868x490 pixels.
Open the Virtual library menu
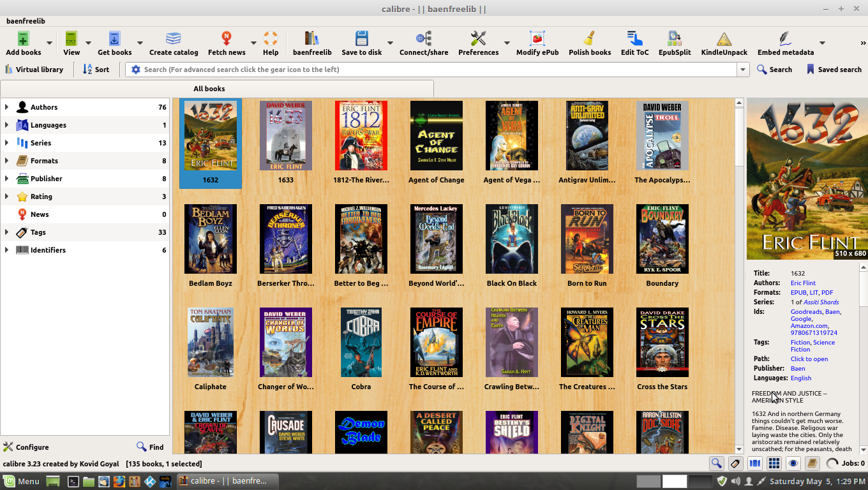point(34,70)
